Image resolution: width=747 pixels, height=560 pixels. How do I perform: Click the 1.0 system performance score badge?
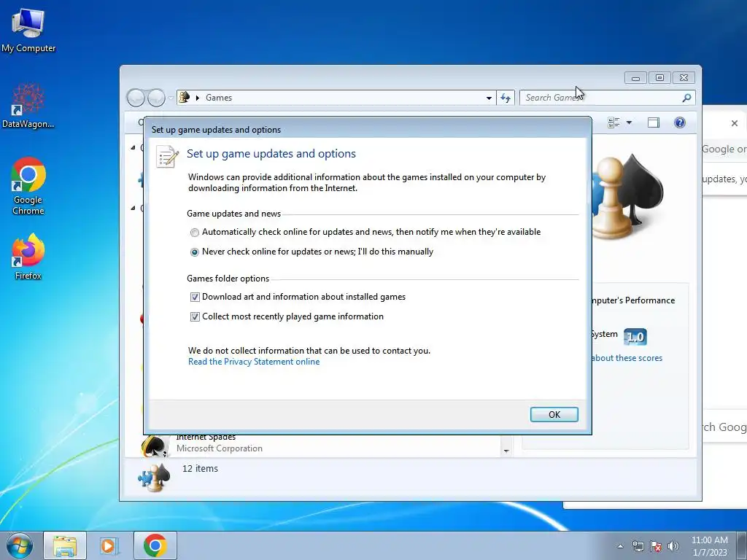(635, 337)
